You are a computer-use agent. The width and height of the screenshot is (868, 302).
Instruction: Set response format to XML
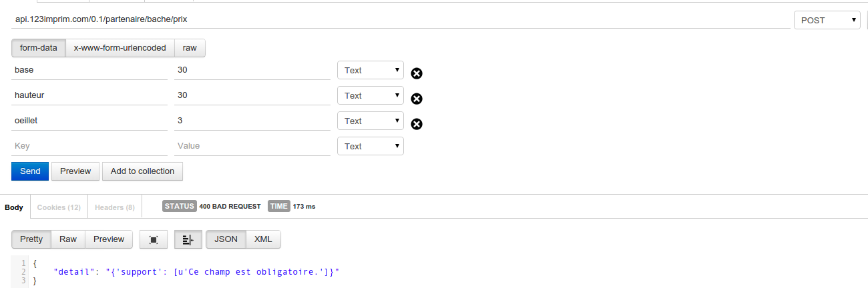pos(264,239)
